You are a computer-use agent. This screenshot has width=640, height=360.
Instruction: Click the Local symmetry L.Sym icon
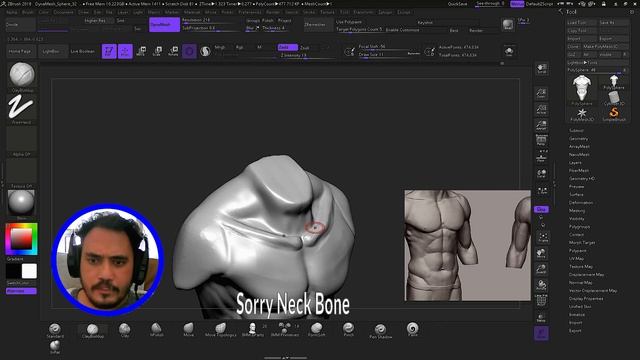542,191
